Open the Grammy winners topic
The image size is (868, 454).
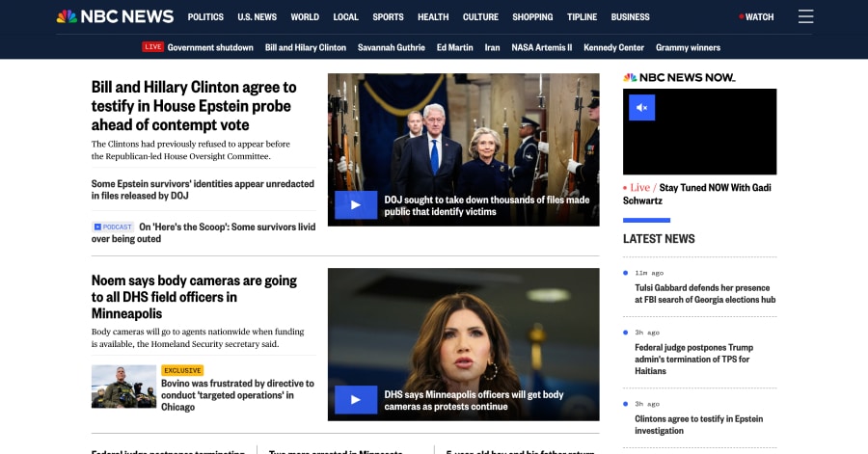pos(688,47)
